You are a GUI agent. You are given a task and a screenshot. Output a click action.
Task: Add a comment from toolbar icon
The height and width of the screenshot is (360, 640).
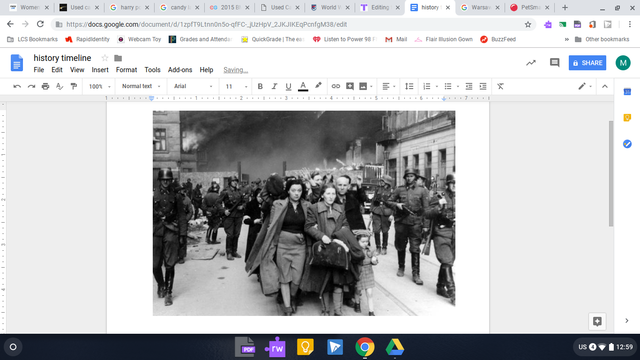pyautogui.click(x=350, y=86)
